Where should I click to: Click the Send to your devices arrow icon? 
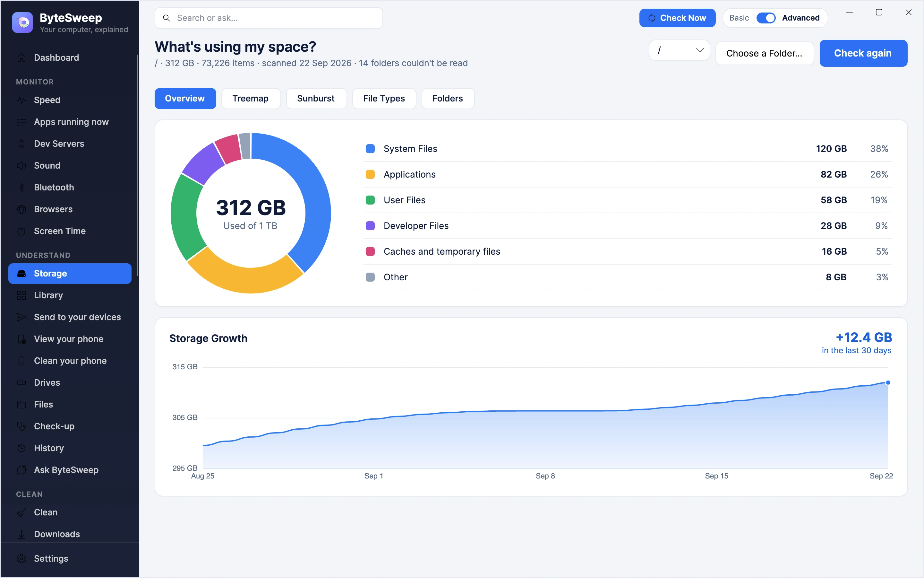pos(22,317)
